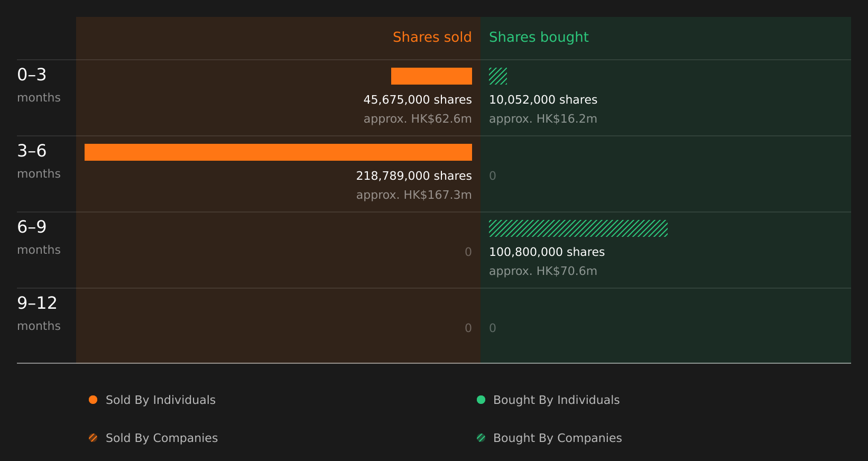The height and width of the screenshot is (461, 868).
Task: Click the approx. HK$62.6m value
Action: 418,119
